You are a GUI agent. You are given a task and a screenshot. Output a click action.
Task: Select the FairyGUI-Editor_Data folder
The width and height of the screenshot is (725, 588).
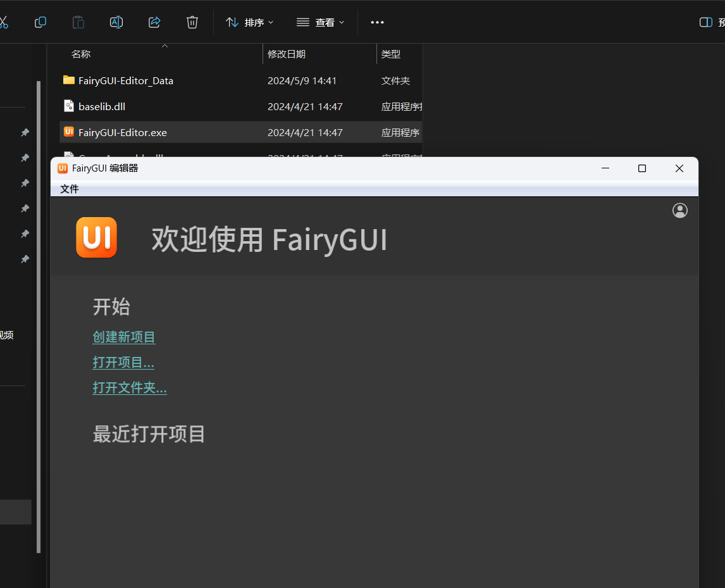pos(125,80)
